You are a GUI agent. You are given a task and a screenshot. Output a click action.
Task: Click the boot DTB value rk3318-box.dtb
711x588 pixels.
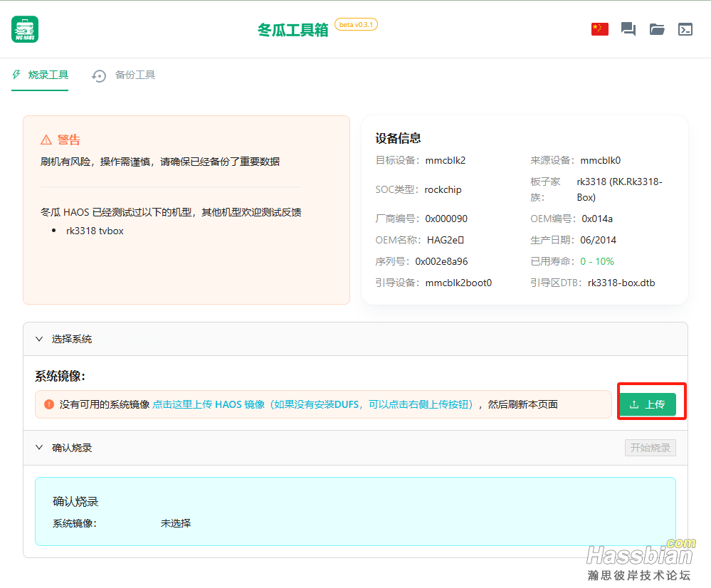pyautogui.click(x=621, y=283)
